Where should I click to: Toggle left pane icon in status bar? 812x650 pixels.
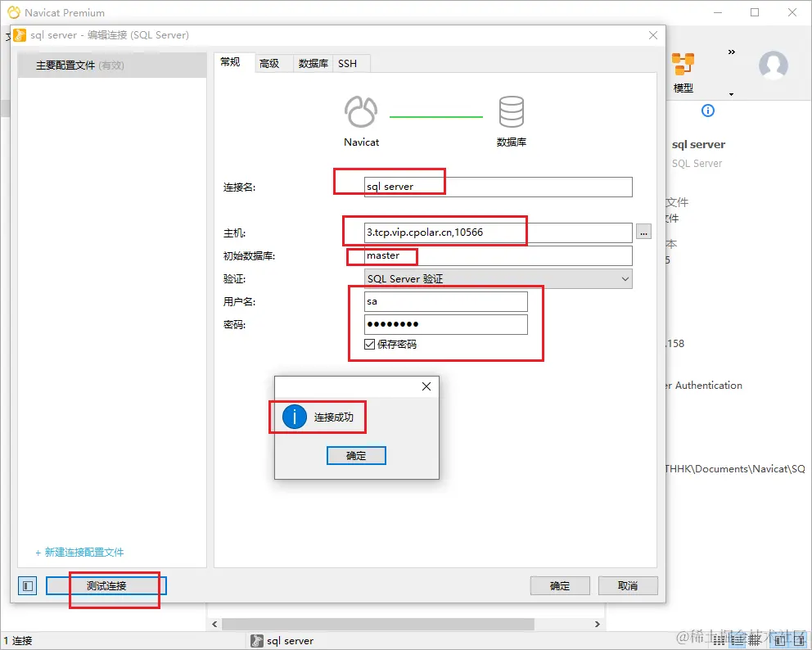pyautogui.click(x=780, y=641)
